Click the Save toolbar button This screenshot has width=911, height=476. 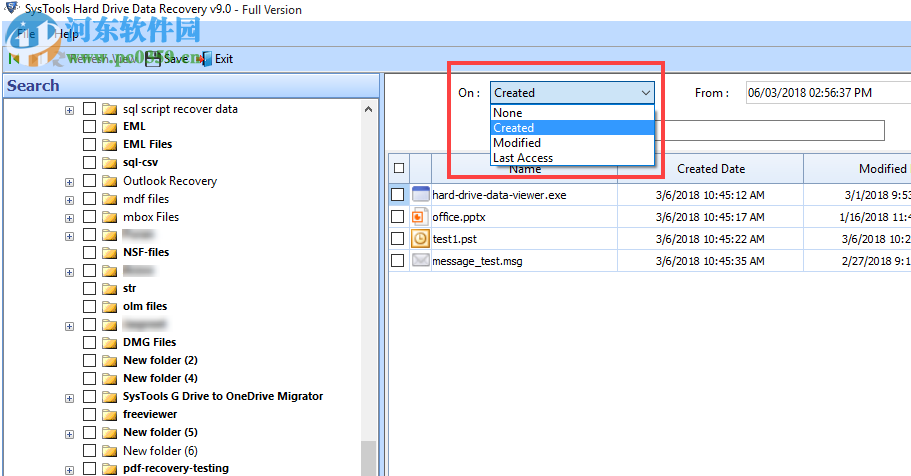coord(167,59)
